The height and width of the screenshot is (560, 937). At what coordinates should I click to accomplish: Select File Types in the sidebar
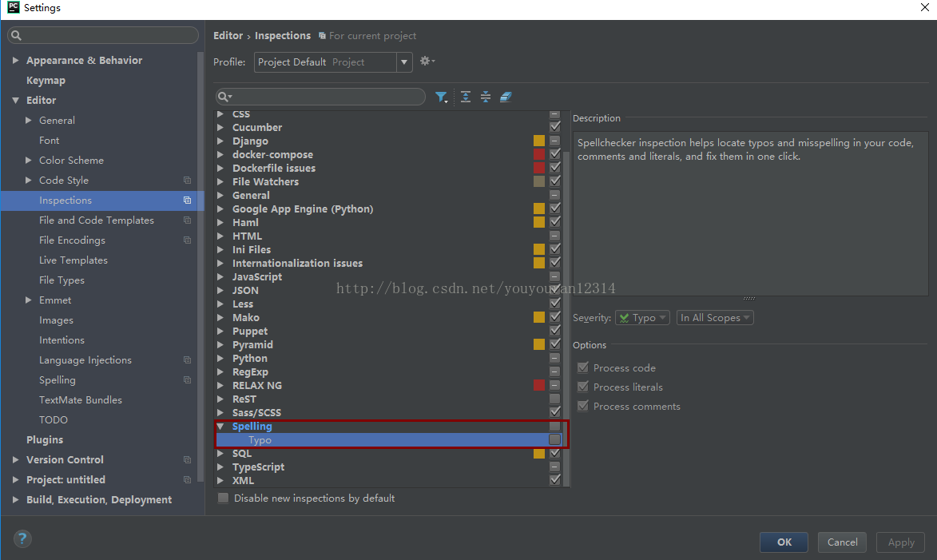(62, 280)
